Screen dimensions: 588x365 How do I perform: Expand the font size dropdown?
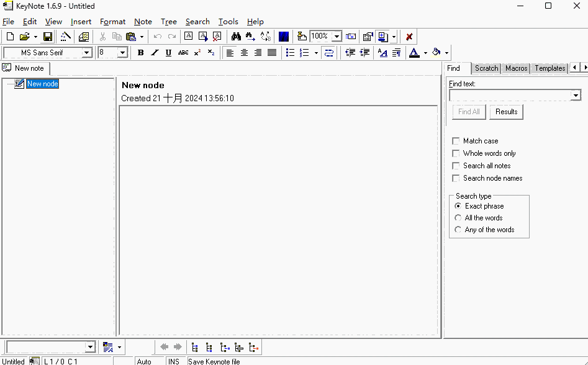coord(122,53)
